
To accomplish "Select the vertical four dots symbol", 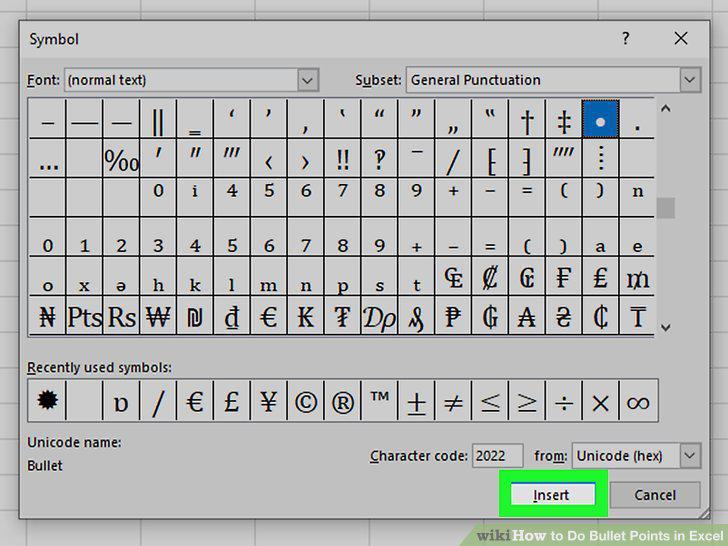I will click(x=600, y=159).
